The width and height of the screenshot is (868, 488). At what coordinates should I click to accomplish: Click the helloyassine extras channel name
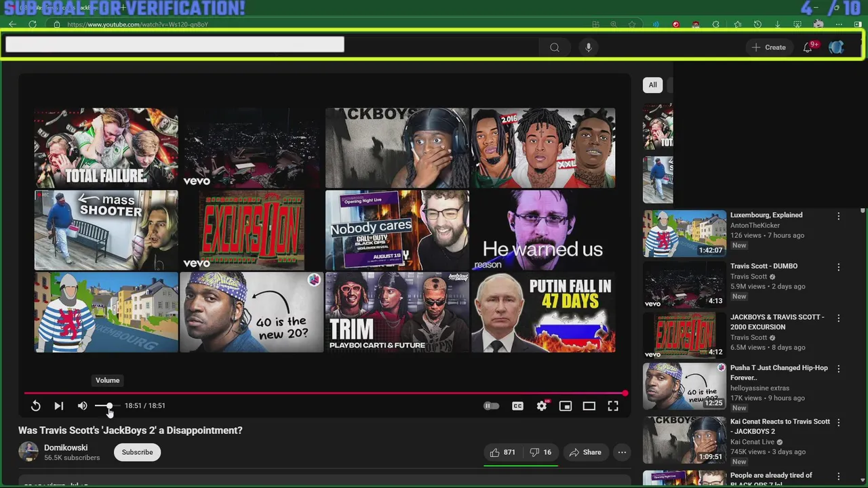(x=759, y=388)
